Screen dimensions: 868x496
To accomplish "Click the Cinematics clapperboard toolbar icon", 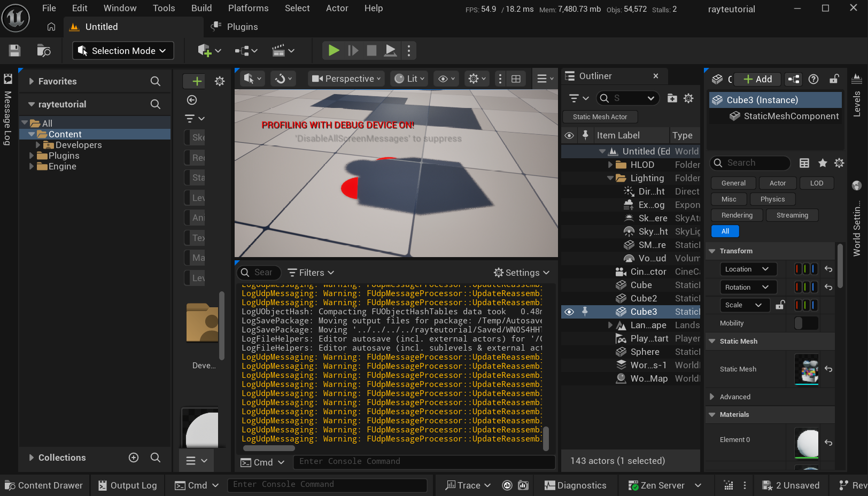I will 278,51.
